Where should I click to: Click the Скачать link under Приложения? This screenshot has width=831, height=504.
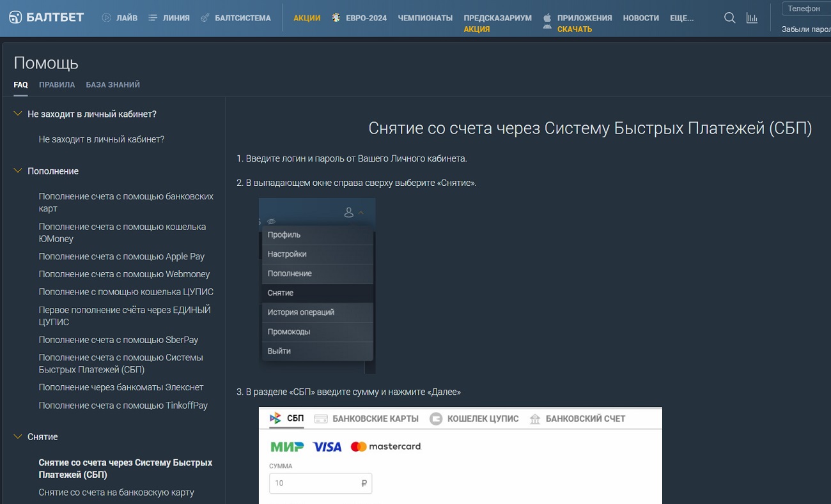(x=575, y=29)
